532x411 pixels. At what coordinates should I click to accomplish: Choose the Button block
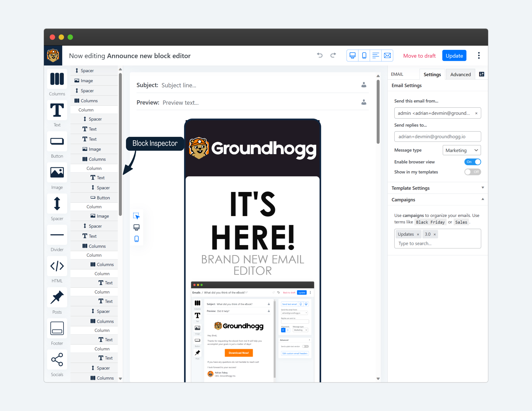[57, 141]
